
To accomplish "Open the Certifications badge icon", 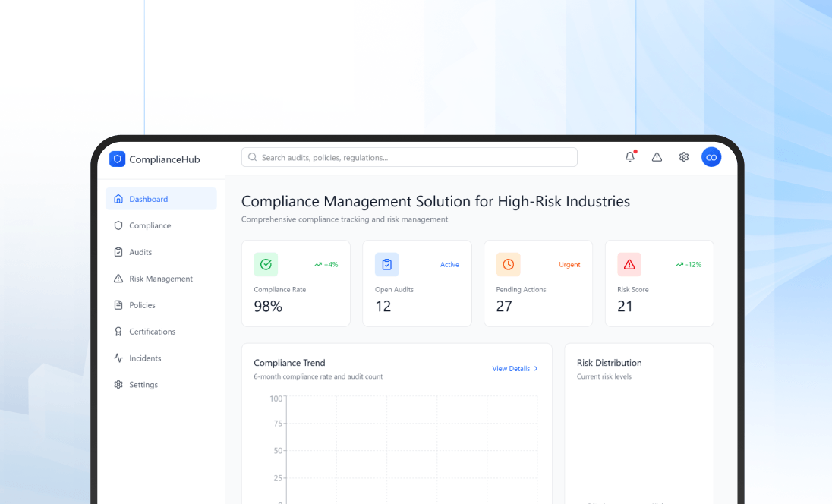I will pyautogui.click(x=118, y=332).
